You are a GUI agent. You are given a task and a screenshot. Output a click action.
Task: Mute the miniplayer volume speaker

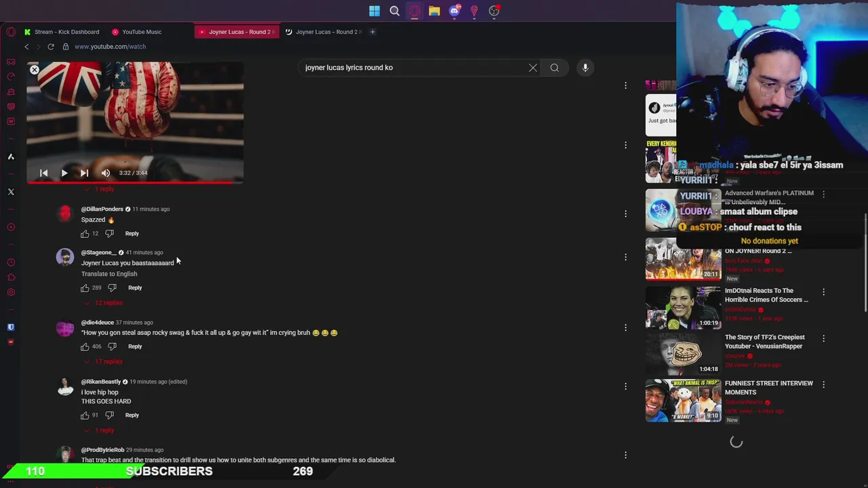coord(105,173)
